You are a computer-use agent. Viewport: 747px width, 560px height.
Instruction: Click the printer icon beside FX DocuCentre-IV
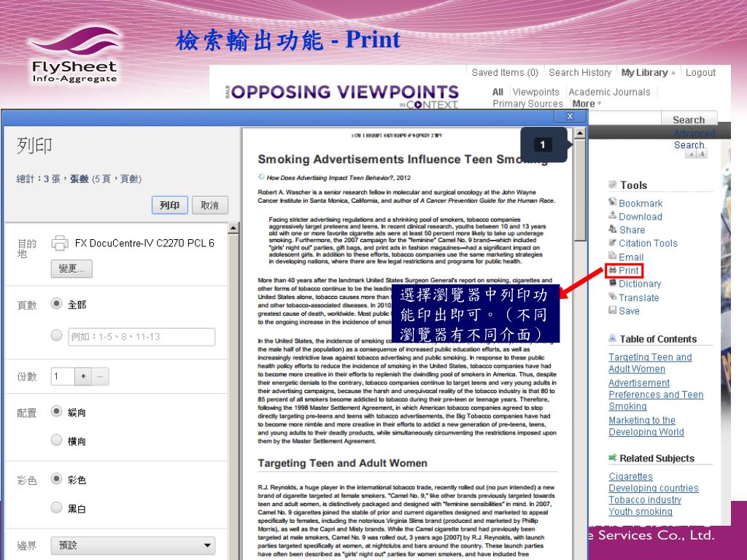click(60, 243)
